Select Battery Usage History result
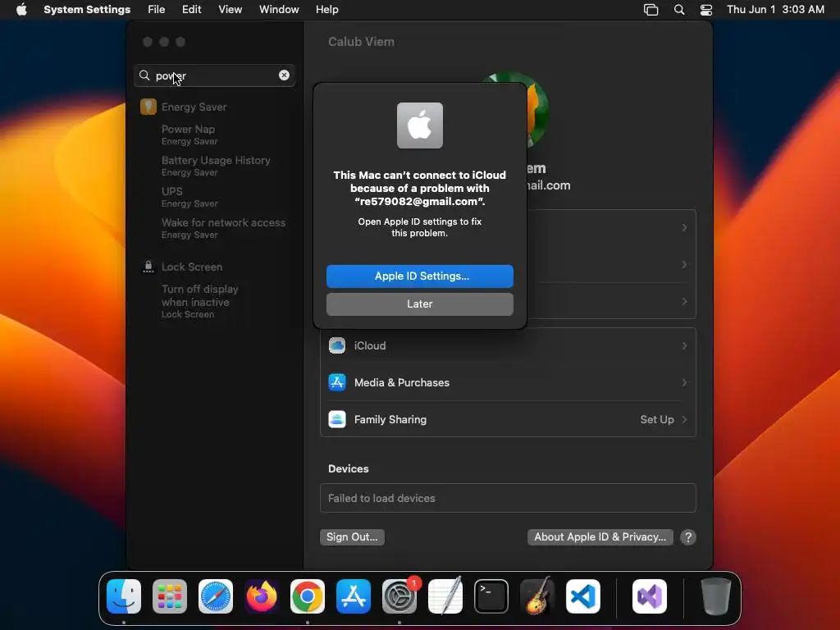The width and height of the screenshot is (840, 630). (214, 166)
